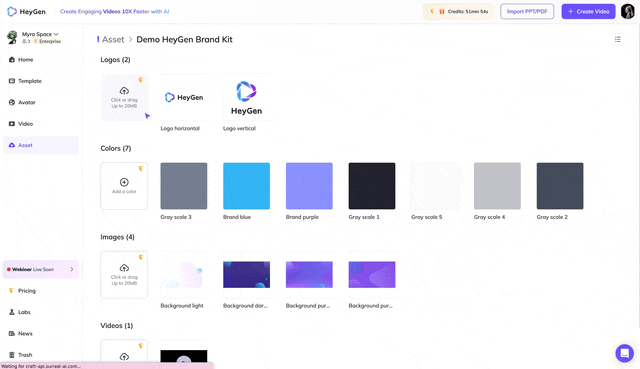Open the user profile avatar menu
This screenshot has height=369, width=640.
tap(627, 11)
